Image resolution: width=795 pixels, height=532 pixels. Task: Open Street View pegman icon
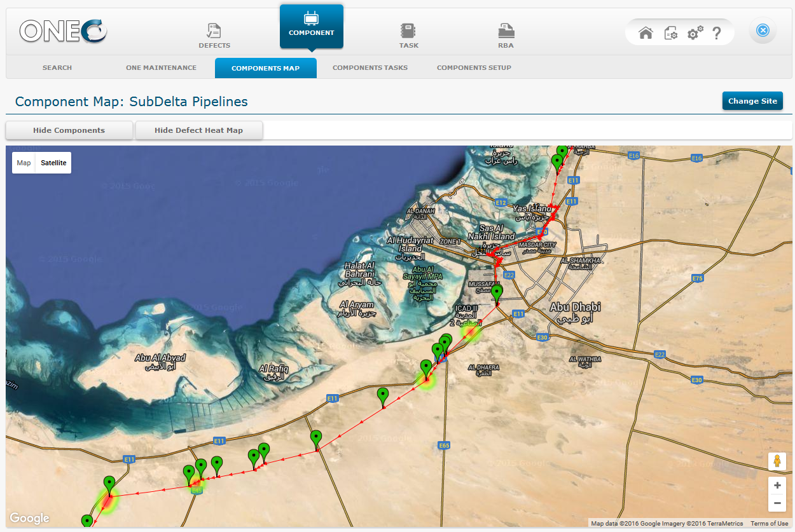pos(777,461)
